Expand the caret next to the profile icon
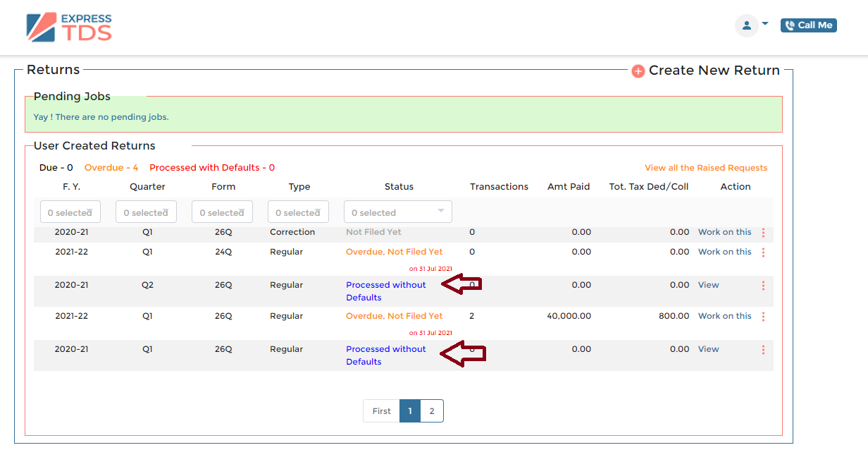Image resolution: width=868 pixels, height=450 pixels. 765,23
